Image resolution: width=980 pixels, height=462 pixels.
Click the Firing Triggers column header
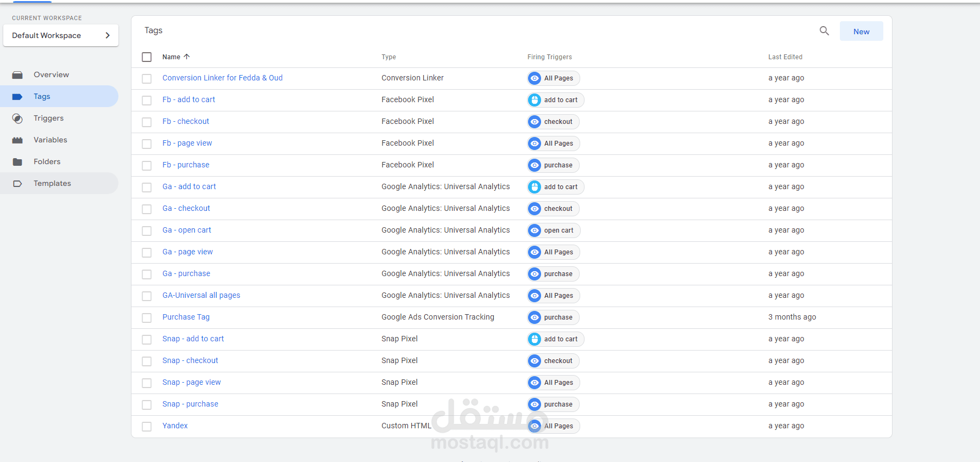(x=549, y=57)
